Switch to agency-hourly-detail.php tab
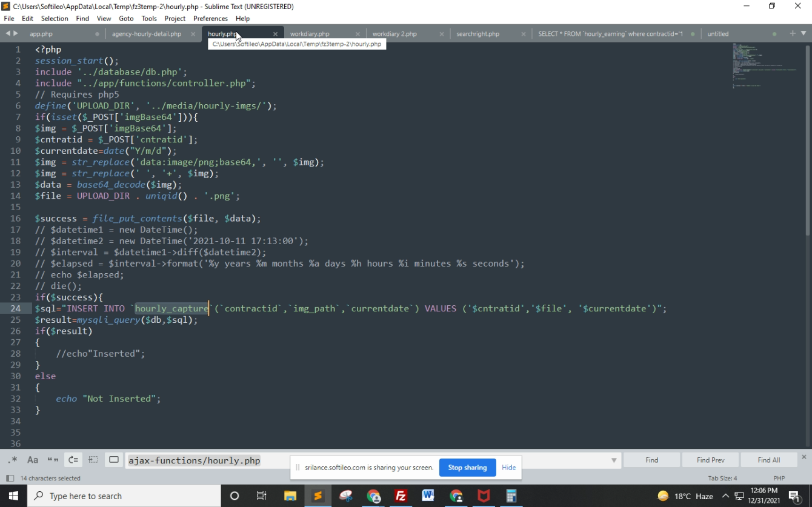 click(147, 34)
